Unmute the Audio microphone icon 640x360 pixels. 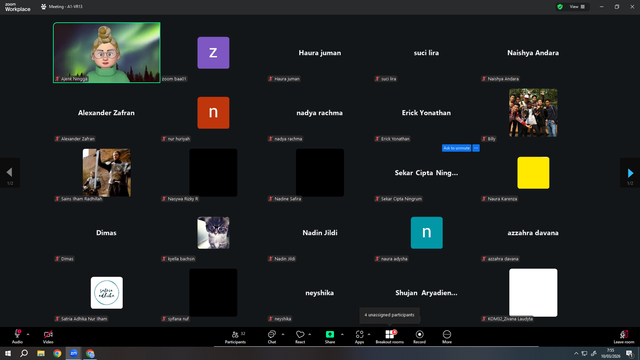(17, 334)
